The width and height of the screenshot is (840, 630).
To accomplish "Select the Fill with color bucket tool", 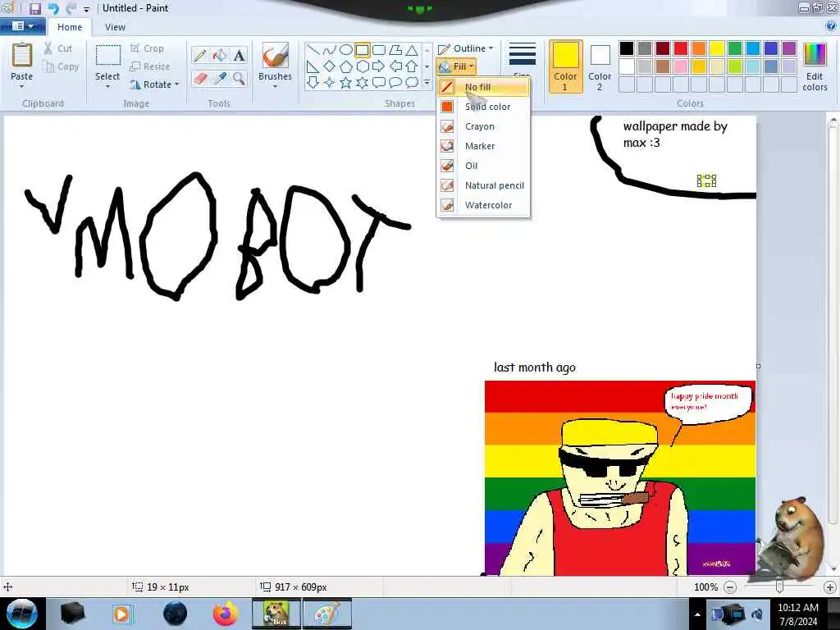I will (220, 55).
